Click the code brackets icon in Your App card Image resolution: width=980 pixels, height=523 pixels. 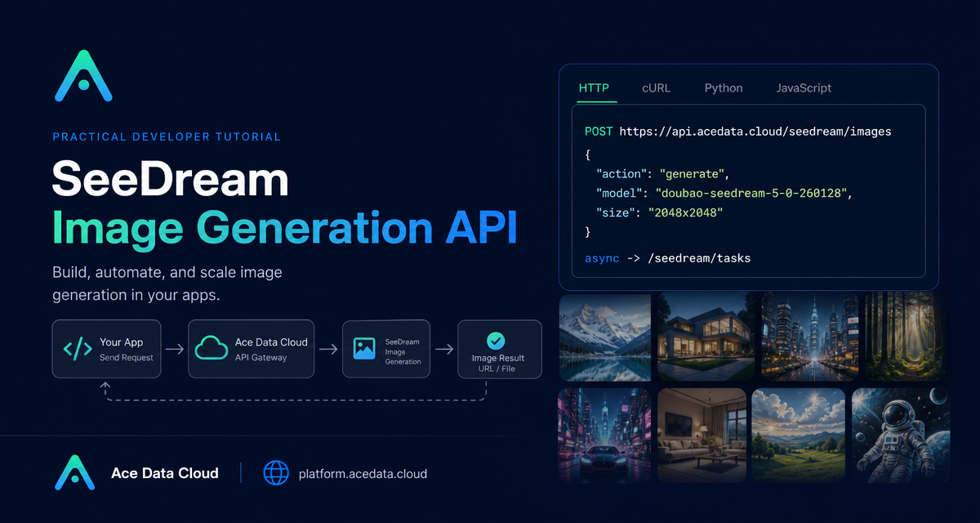coord(78,349)
